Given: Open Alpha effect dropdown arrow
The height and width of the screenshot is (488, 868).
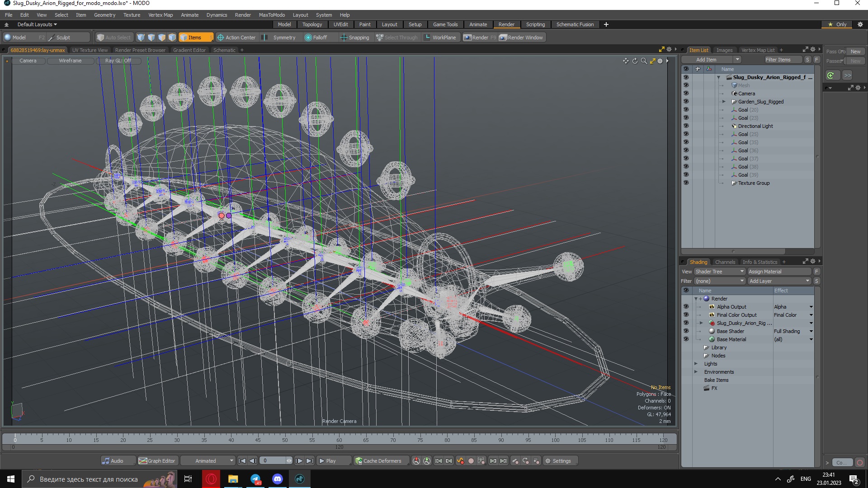Looking at the screenshot, I should pos(811,307).
